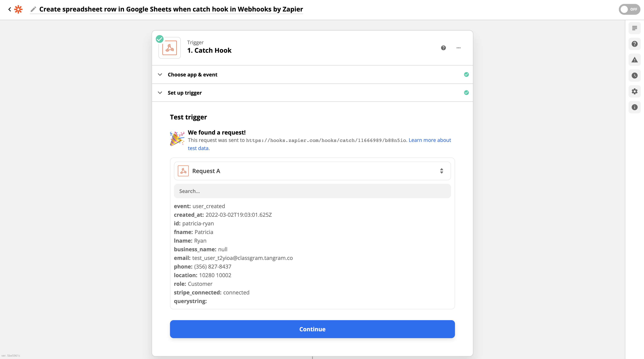Select the fname: Patricia row
Viewport: 644px width, 359px height.
194,232
